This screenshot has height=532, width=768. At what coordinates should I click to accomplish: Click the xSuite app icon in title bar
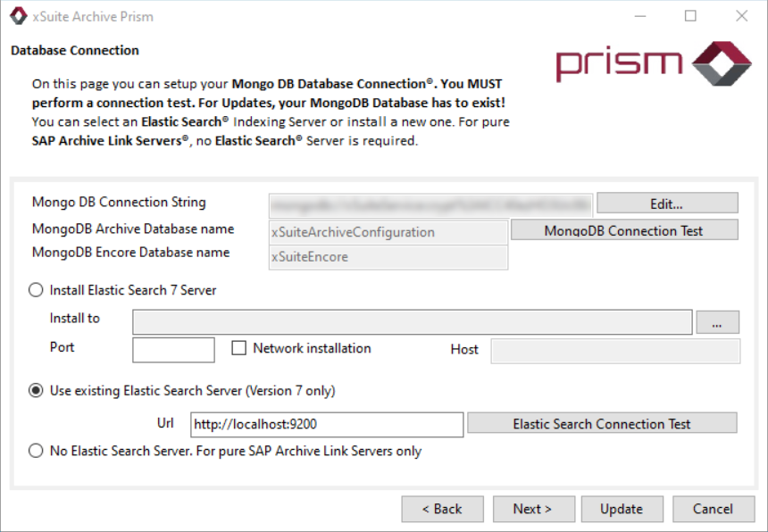[x=17, y=16]
